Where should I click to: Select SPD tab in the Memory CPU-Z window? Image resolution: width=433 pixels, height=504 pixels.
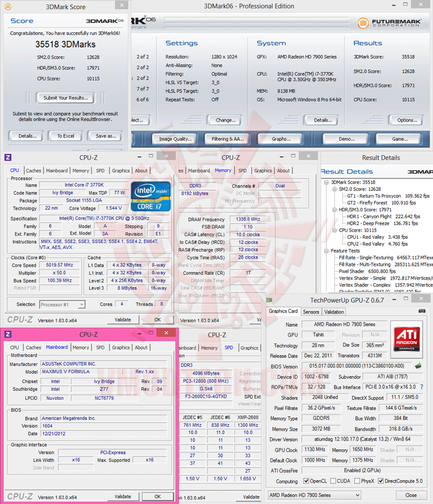click(242, 171)
